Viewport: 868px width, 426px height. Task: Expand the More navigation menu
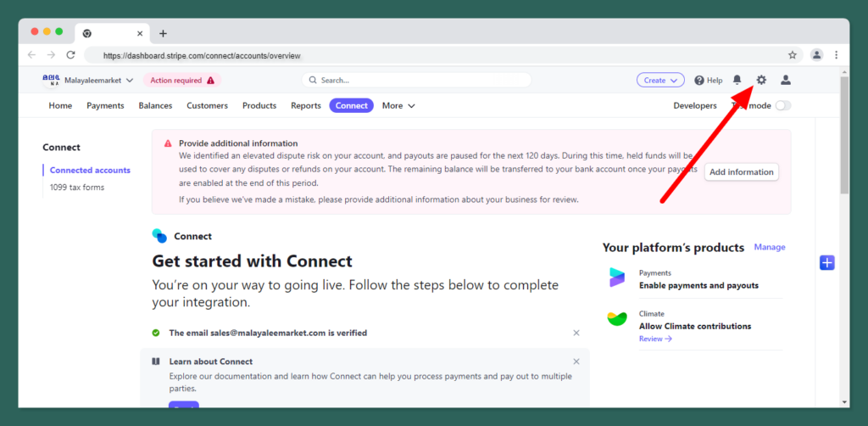tap(398, 106)
